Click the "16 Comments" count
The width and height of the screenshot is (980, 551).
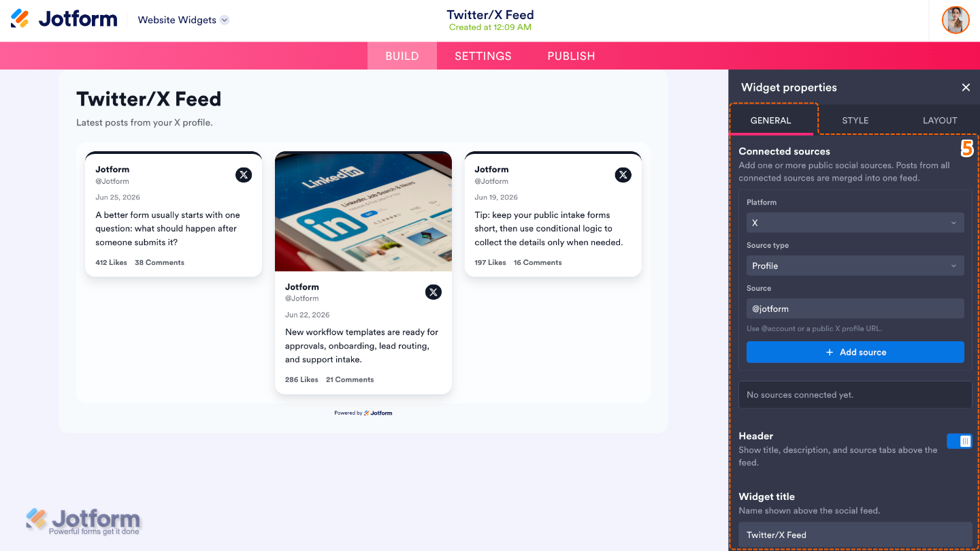[538, 262]
